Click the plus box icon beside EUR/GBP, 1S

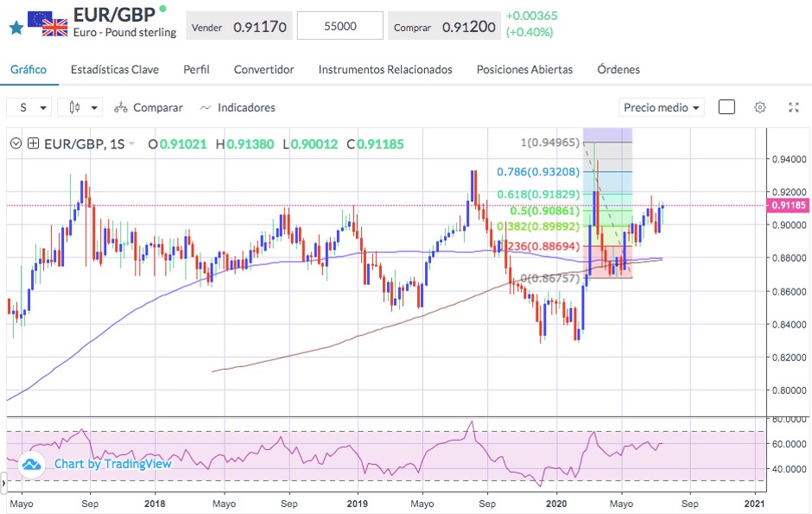point(33,143)
